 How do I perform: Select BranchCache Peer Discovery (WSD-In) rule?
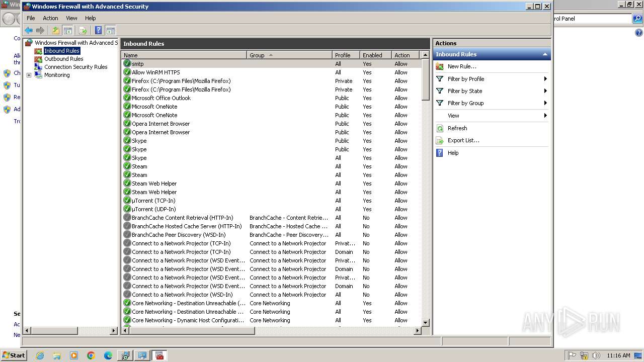point(271,235)
